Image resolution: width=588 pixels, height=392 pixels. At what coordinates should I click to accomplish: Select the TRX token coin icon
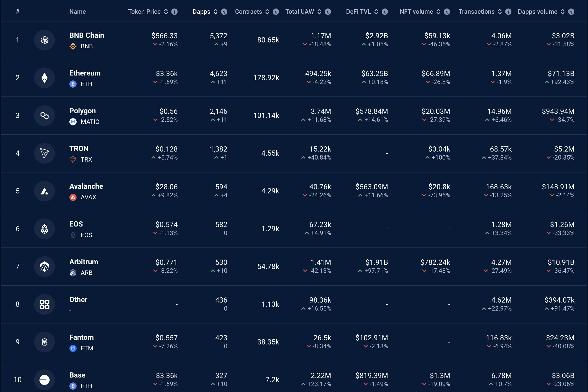click(x=73, y=160)
